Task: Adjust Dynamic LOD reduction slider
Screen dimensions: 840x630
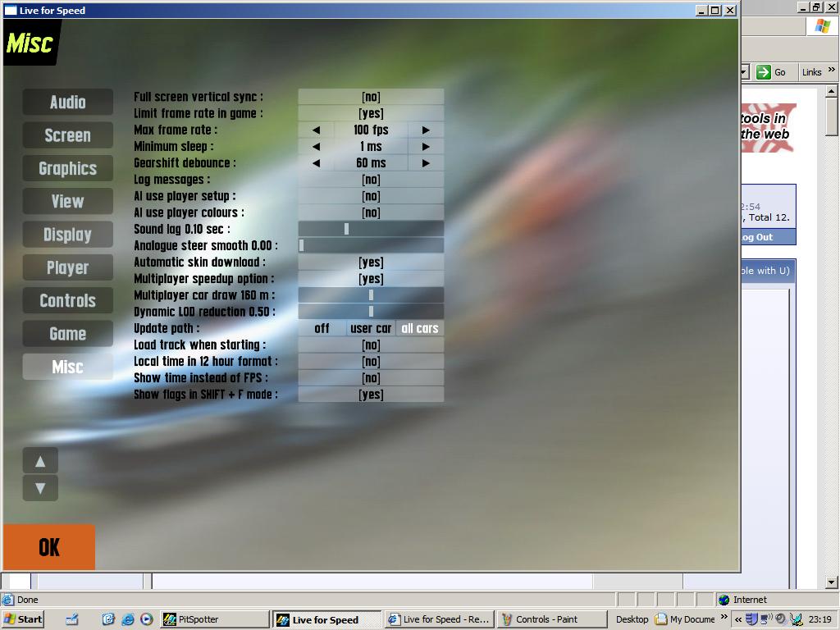Action: pos(371,312)
